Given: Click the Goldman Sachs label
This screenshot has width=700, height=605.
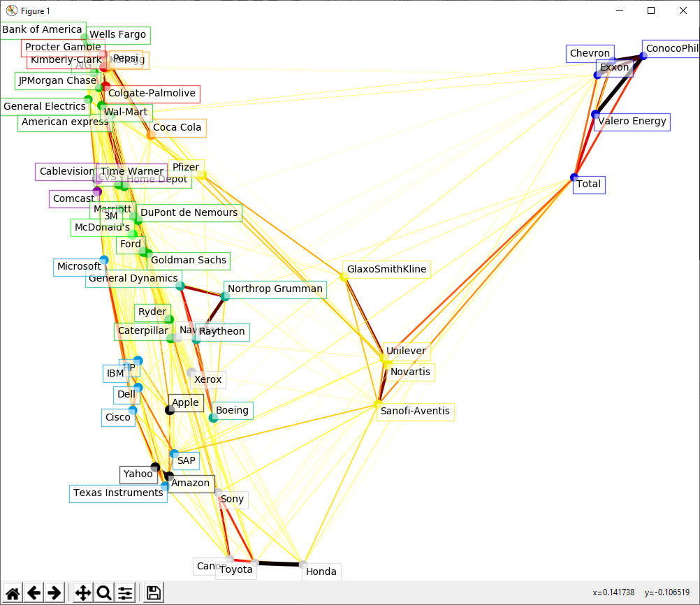Looking at the screenshot, I should [189, 261].
